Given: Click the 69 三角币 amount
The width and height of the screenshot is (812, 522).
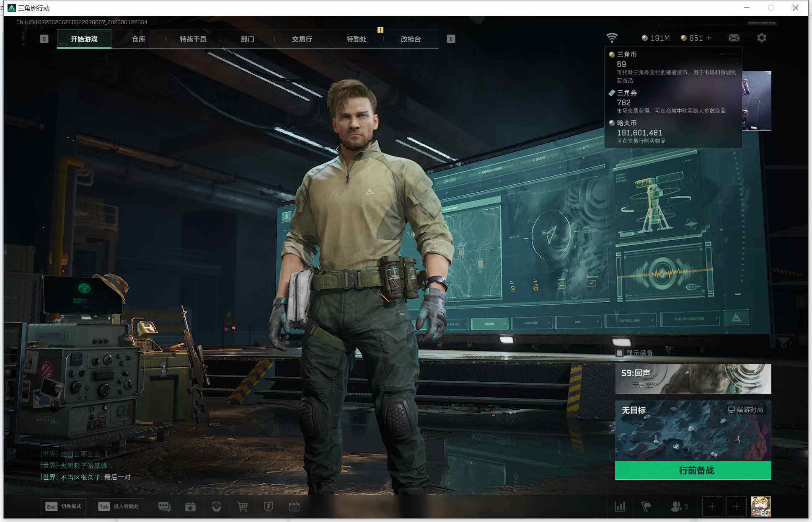Looking at the screenshot, I should point(621,64).
